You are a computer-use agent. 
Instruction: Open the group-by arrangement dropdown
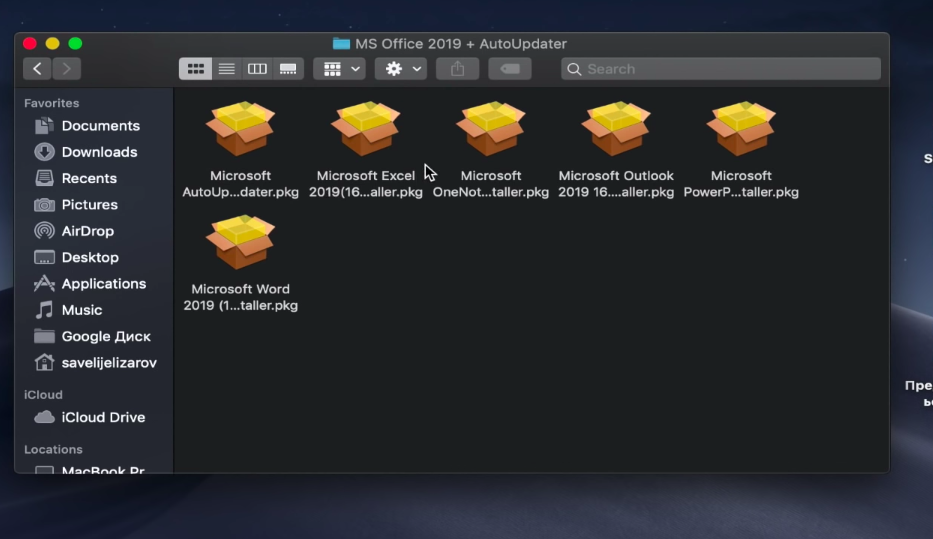tap(340, 69)
